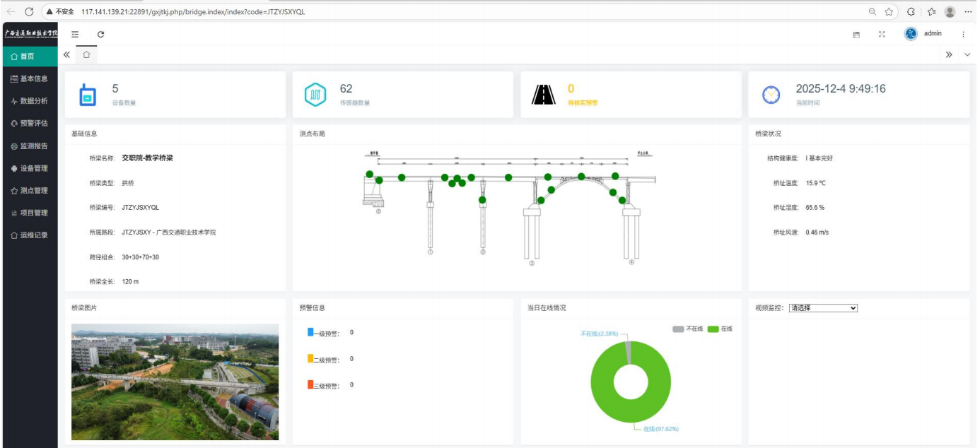This screenshot has height=448, width=980.
Task: Click the refresh icon in the top toolbar
Action: pos(100,34)
